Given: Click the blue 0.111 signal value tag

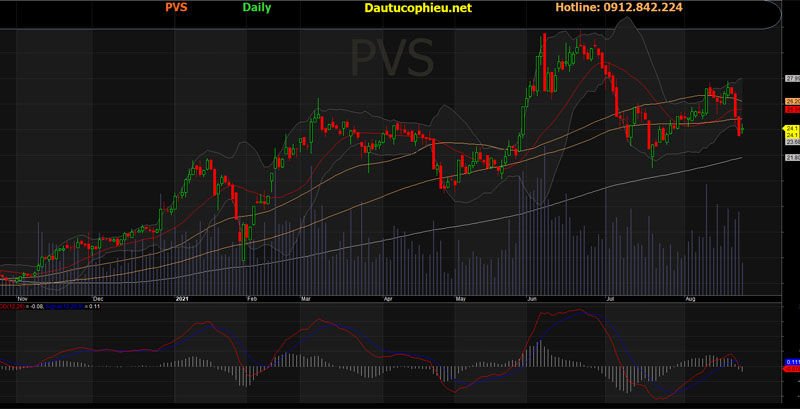Looking at the screenshot, I should click(791, 362).
